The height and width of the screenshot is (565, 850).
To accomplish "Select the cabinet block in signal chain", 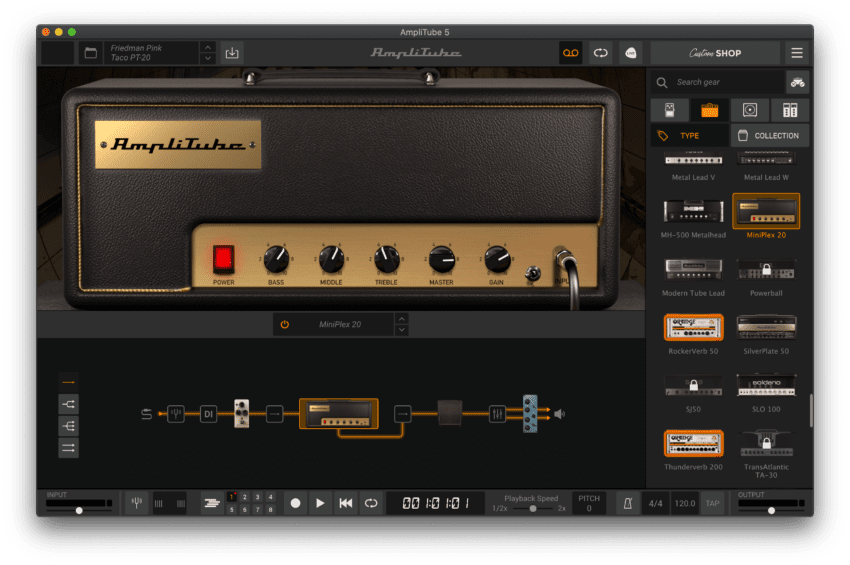I will (x=450, y=413).
